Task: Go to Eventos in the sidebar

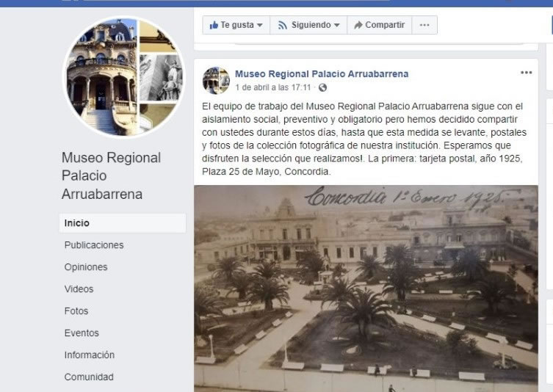Action: pyautogui.click(x=82, y=333)
